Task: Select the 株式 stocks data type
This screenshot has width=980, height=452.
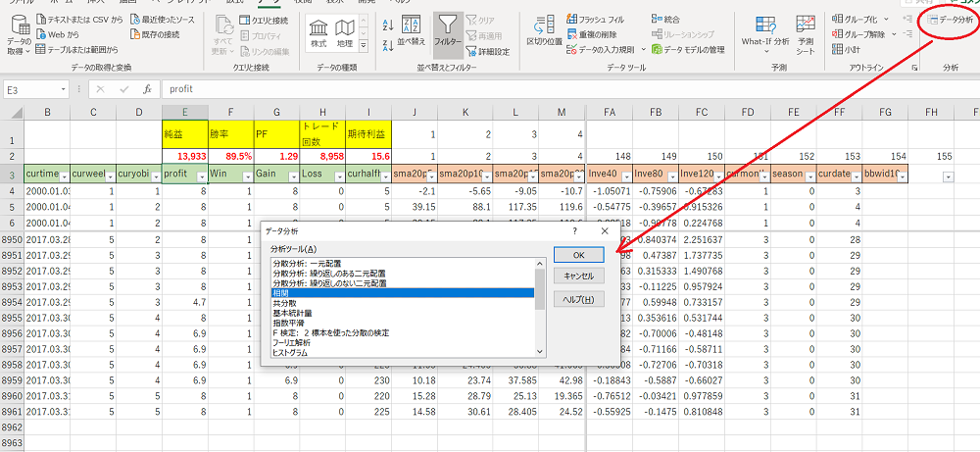Action: [318, 31]
